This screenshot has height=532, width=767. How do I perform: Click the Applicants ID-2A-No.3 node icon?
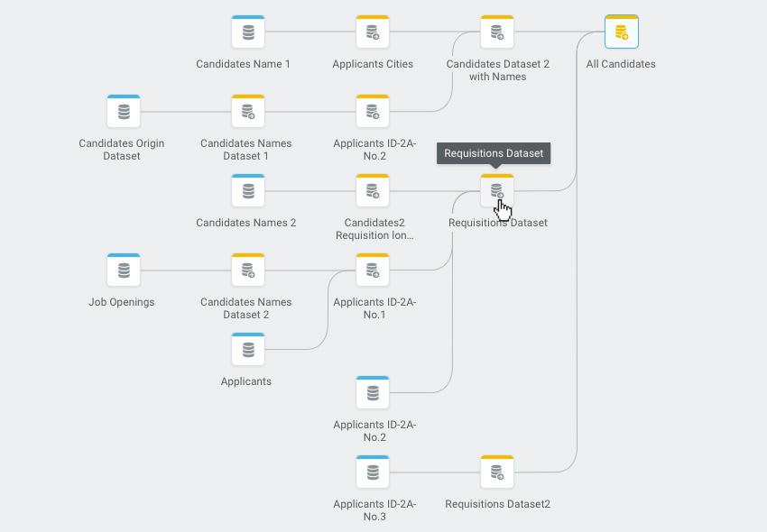[373, 472]
